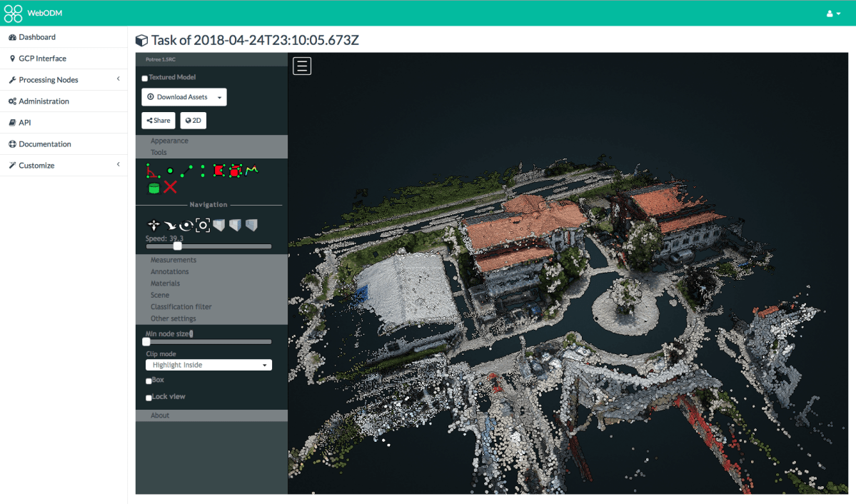Remove all measurements with red X icon
The image size is (856, 504).
[x=170, y=187]
